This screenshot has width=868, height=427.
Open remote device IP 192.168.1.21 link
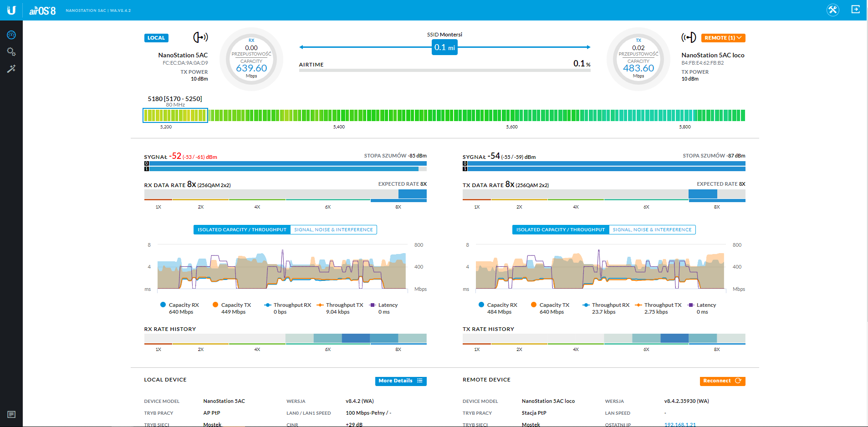click(679, 424)
